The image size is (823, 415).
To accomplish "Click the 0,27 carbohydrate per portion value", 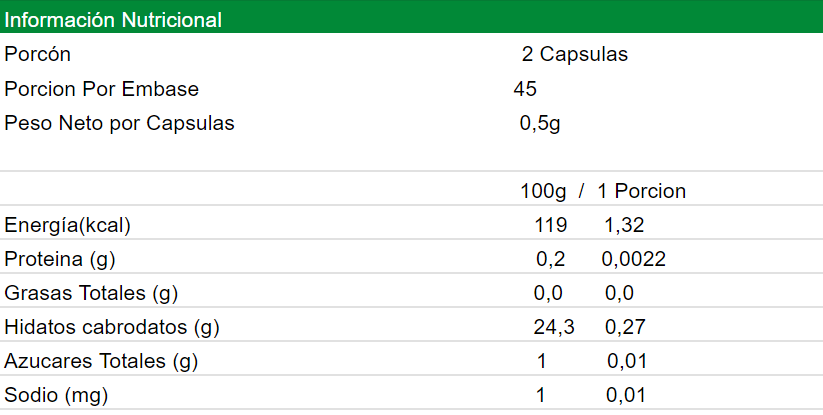I will [625, 327].
